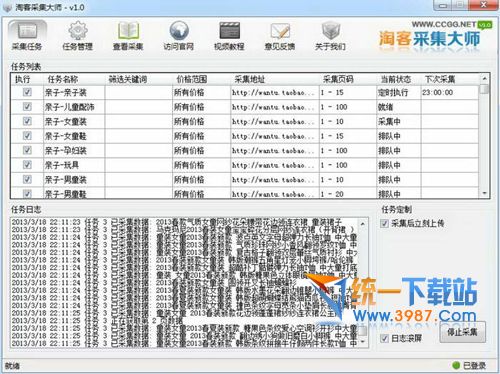This screenshot has height=374, width=500.
Task: Uncheck the 亲子-孕妇装 task checkbox
Action: tap(27, 150)
